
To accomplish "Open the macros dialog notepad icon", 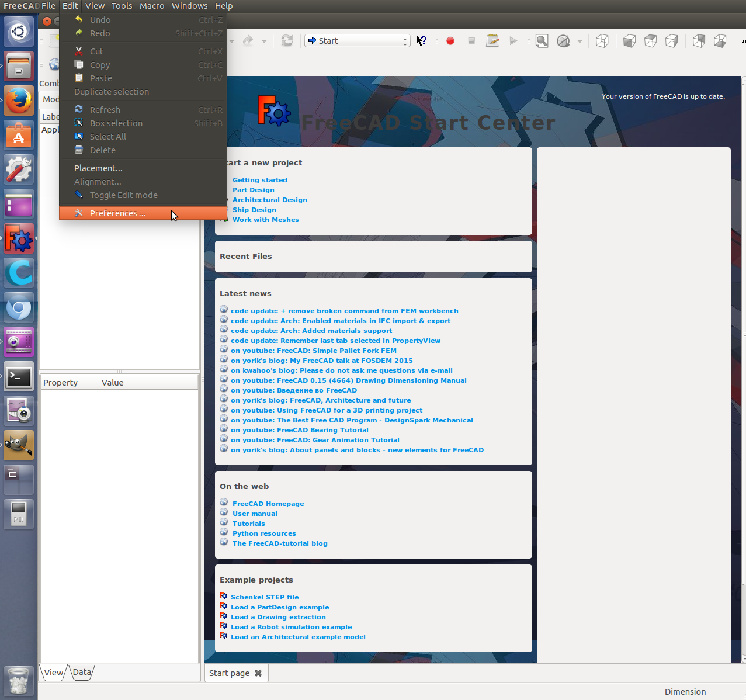I will (492, 41).
